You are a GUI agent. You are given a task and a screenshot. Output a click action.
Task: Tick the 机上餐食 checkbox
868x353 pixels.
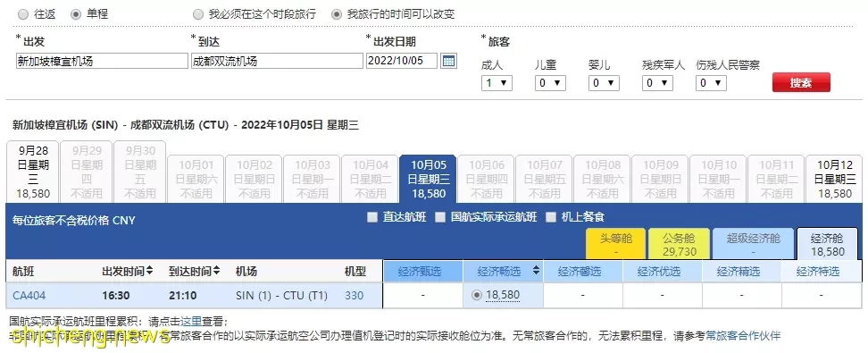tap(551, 217)
